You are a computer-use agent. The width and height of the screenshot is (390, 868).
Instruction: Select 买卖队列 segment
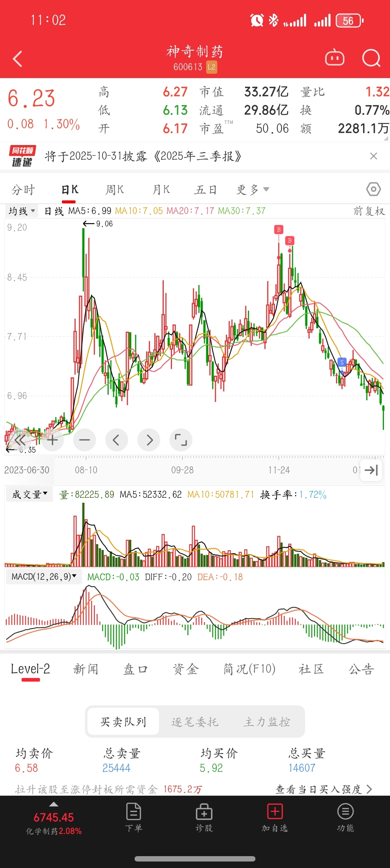click(x=123, y=722)
